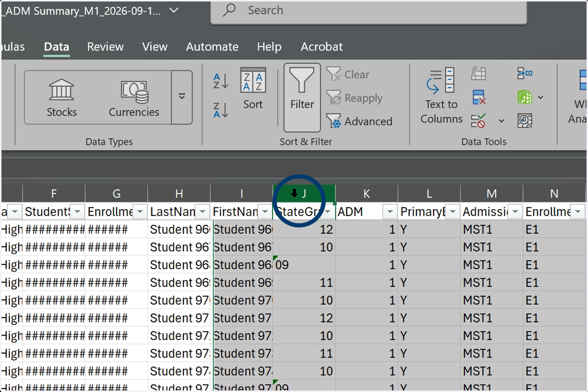Open Advanced filter options
Viewport: 588px width, 392px height.
pos(359,121)
